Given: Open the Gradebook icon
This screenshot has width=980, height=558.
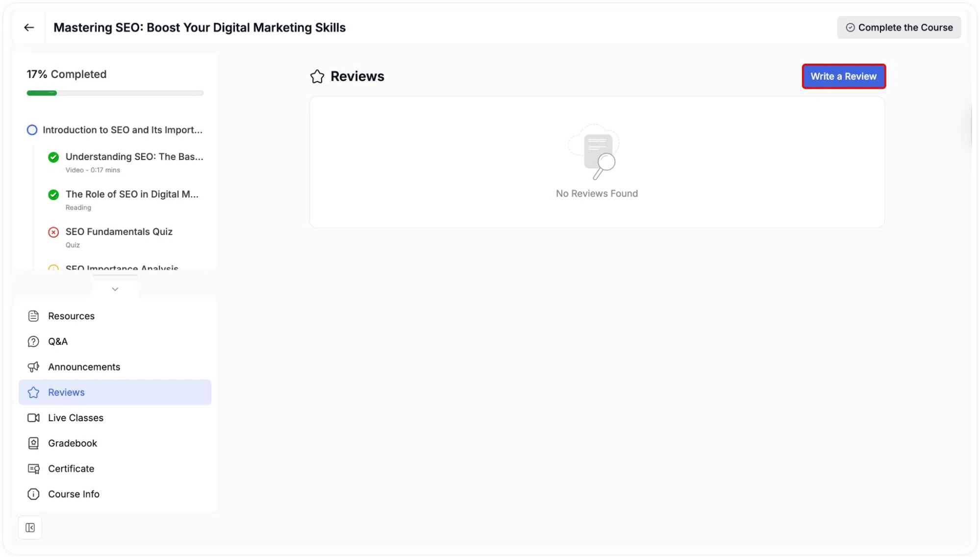Looking at the screenshot, I should click(x=33, y=443).
